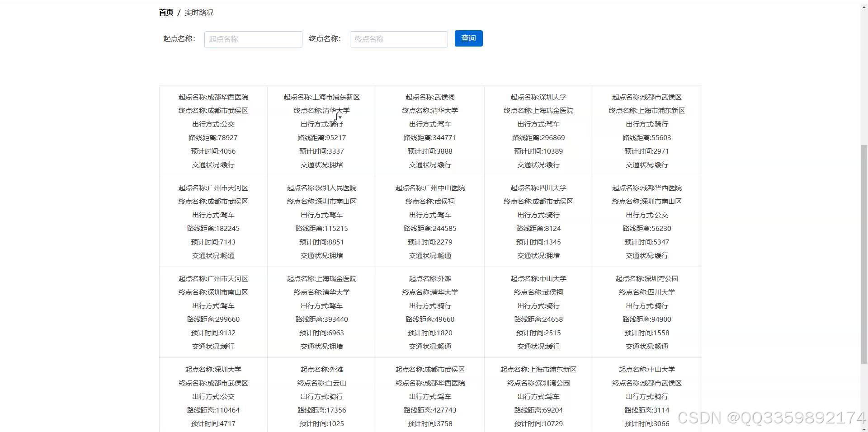Select text 预计时间:9132
Screen dimensions: 868x432
213,333
